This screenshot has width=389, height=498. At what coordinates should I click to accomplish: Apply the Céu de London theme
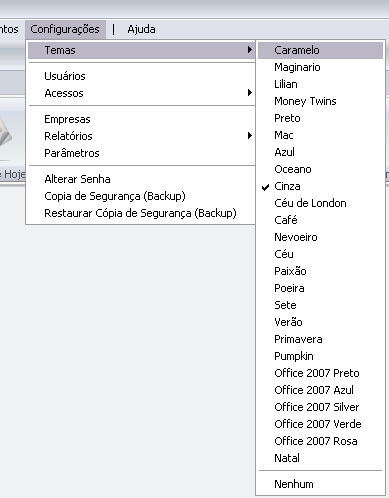320,203
